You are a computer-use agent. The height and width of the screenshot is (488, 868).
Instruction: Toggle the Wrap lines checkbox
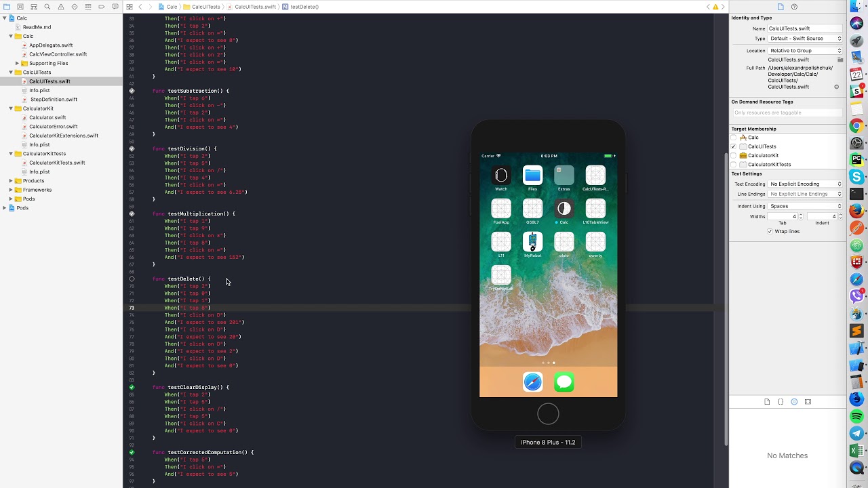pos(770,231)
